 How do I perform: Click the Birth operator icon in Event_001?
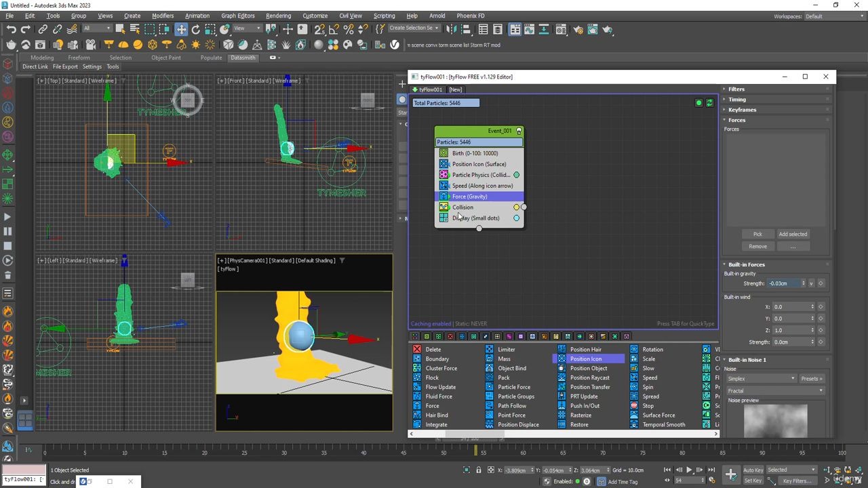(443, 153)
